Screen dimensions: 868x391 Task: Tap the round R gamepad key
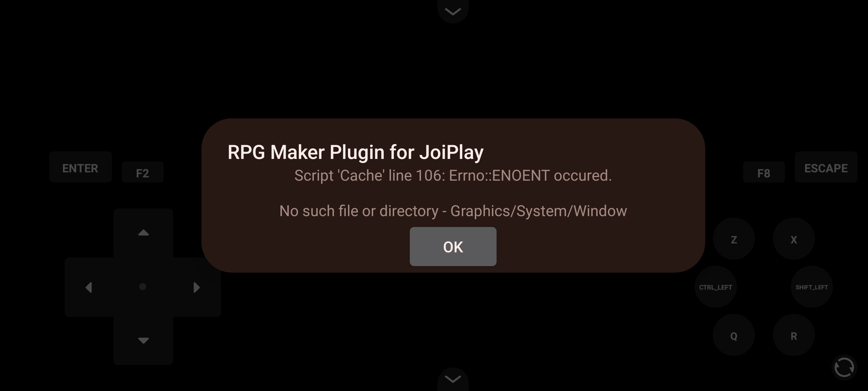pos(794,335)
